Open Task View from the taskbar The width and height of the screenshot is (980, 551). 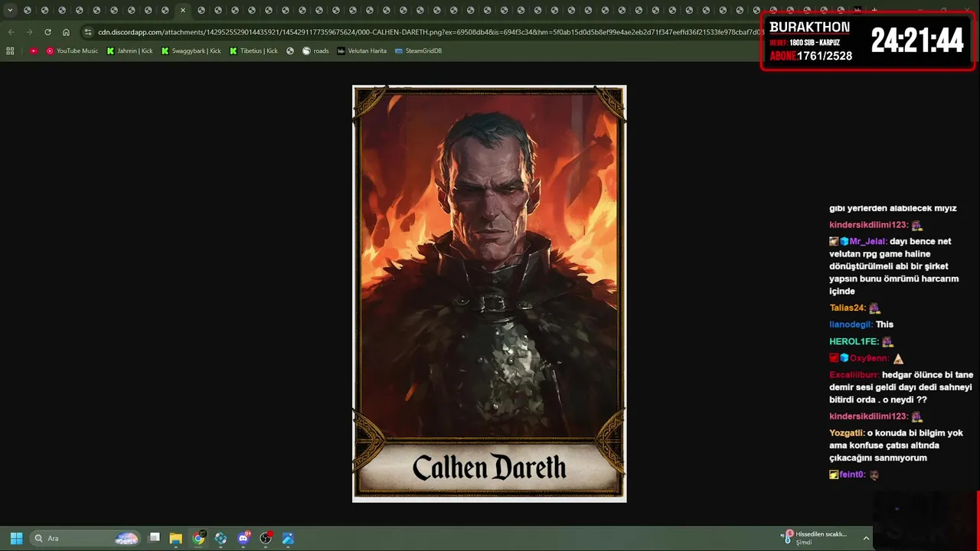(155, 538)
